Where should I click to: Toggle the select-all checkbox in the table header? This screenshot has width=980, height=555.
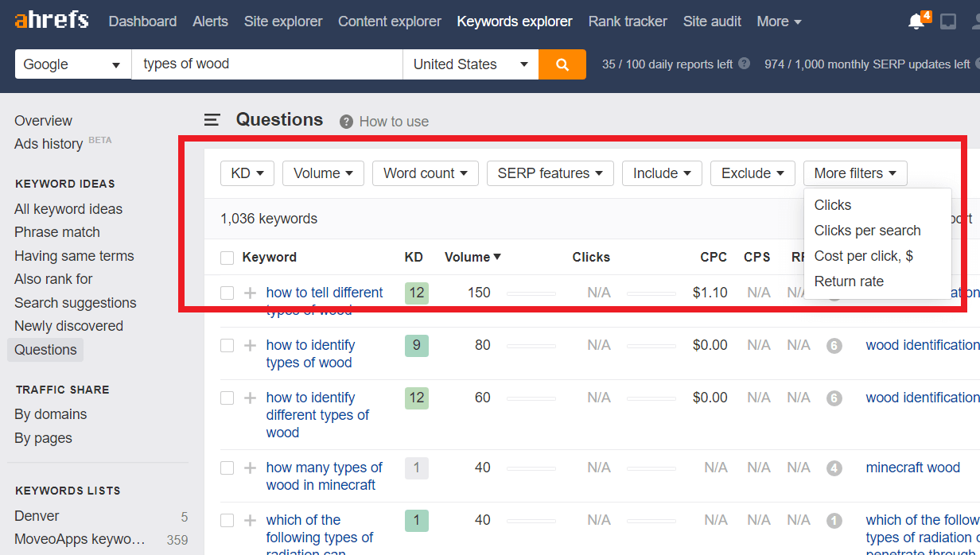pos(227,257)
